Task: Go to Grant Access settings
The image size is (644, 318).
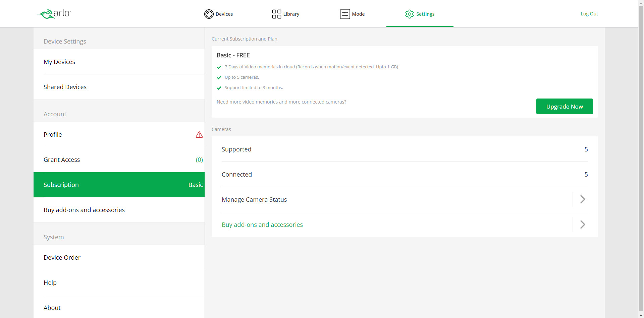Action: (62, 160)
